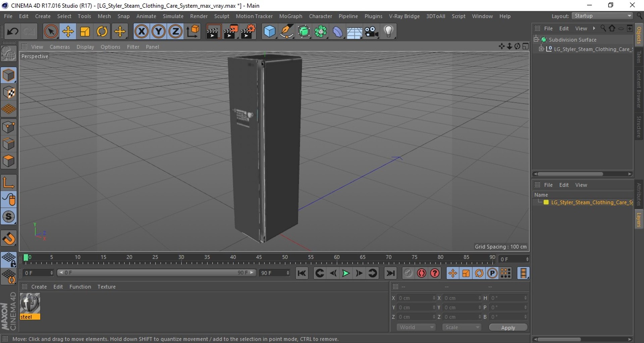Open Material Manager Create menu

pyautogui.click(x=39, y=287)
